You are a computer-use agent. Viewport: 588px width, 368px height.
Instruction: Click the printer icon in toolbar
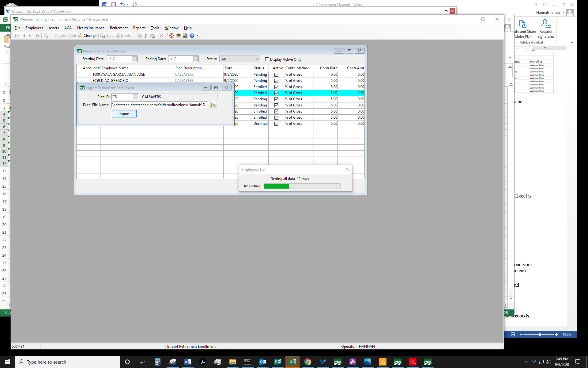179,36
